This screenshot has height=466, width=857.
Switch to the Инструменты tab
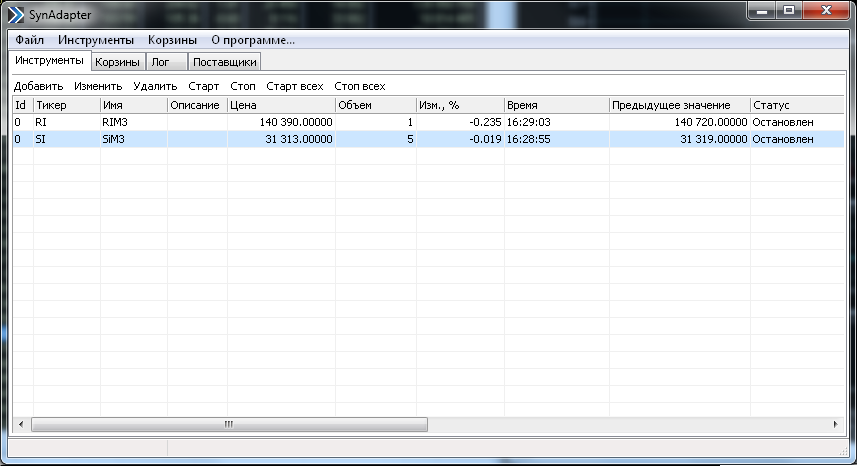point(49,61)
